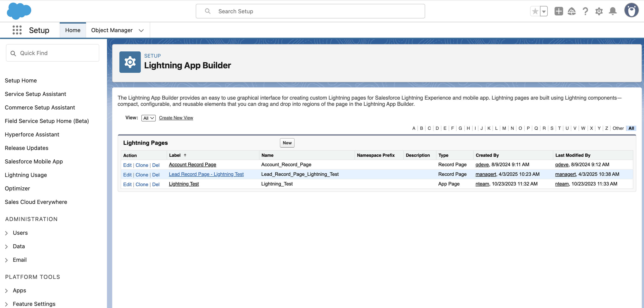Clone the Lead Record Page - Lightning Test
644x308 pixels.
142,175
